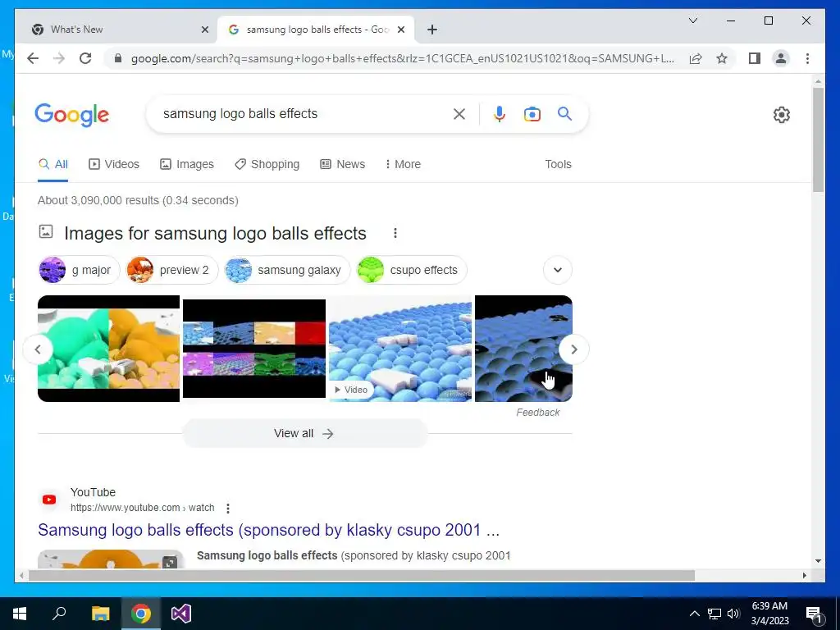
Task: Open Google quick settings gear
Action: pos(782,115)
